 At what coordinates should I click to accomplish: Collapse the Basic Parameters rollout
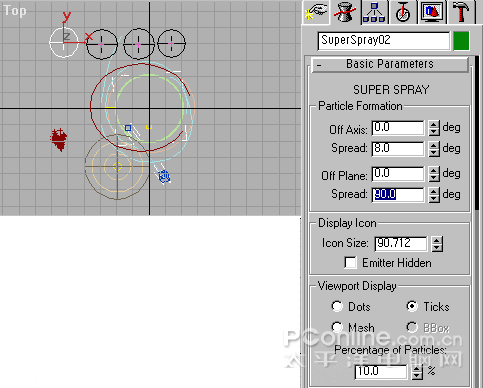pyautogui.click(x=390, y=64)
